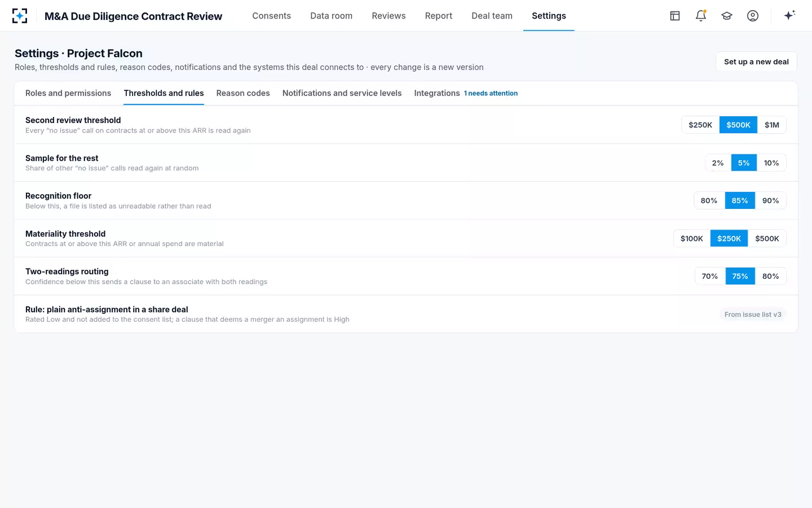This screenshot has width=812, height=508.
Task: Click the app logo icon beside the title
Action: point(20,16)
